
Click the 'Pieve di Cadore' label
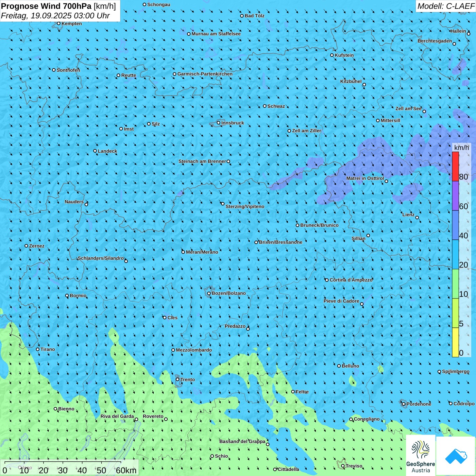[341, 301]
